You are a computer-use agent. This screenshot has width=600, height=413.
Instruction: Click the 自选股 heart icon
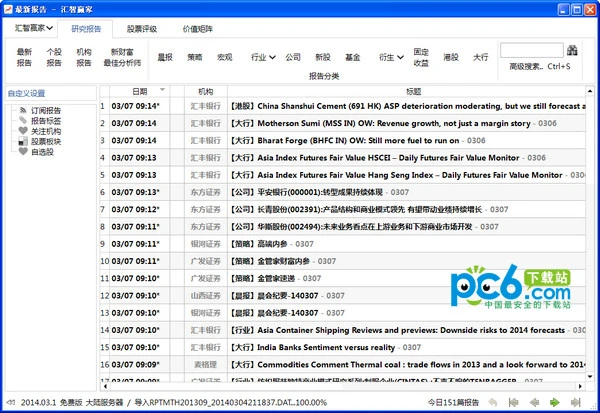(x=23, y=153)
